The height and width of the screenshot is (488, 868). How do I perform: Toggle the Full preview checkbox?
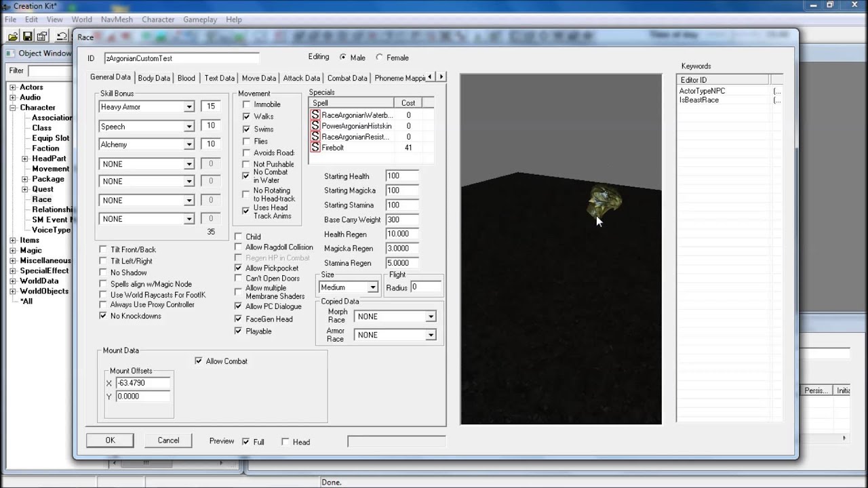(x=245, y=441)
